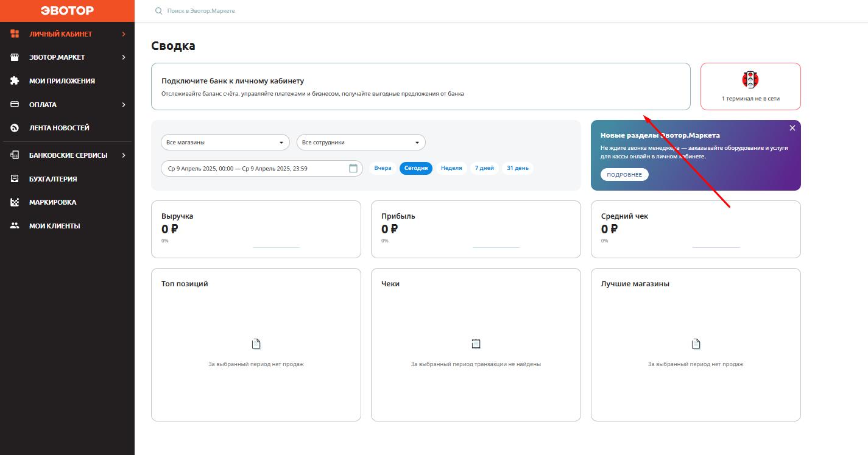The image size is (868, 455).
Task: Close the Новые разделы Эвотор.Маркета banner
Action: pyautogui.click(x=792, y=128)
